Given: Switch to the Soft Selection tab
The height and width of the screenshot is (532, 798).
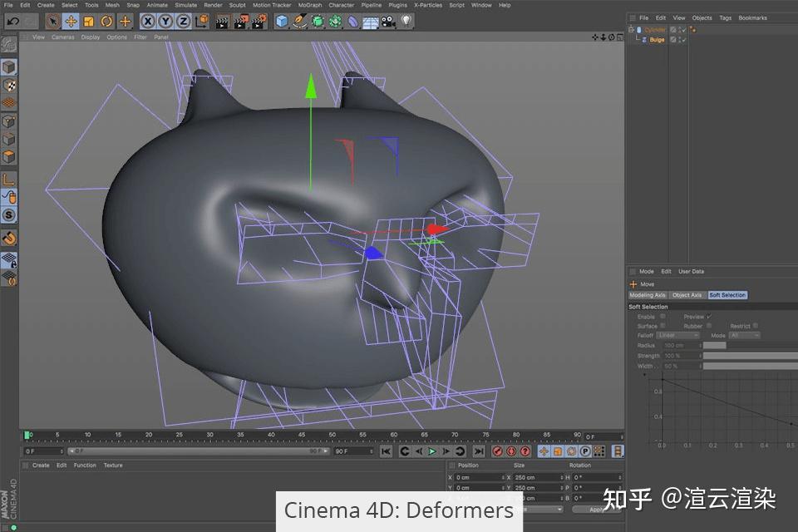Looking at the screenshot, I should (727, 295).
